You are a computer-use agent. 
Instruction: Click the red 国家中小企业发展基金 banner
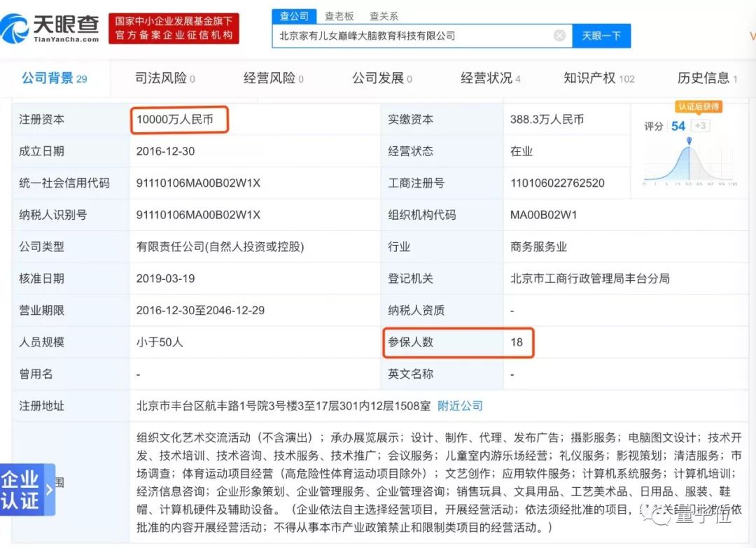pyautogui.click(x=174, y=29)
